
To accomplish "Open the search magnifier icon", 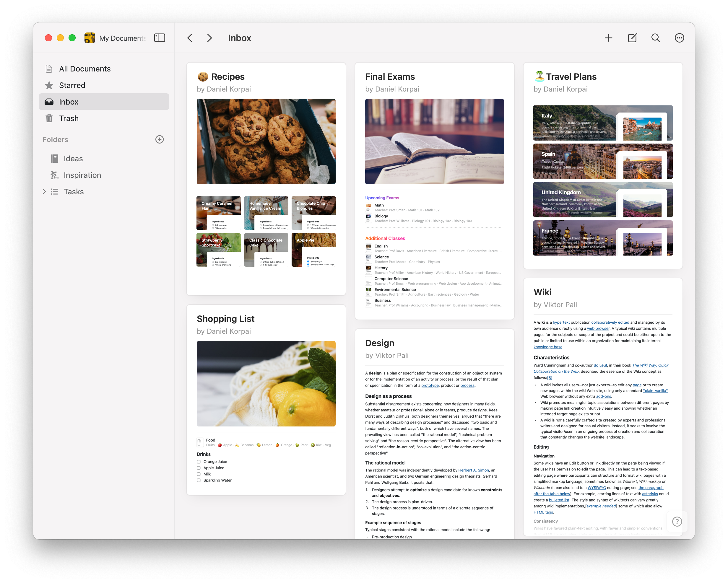I will click(655, 38).
